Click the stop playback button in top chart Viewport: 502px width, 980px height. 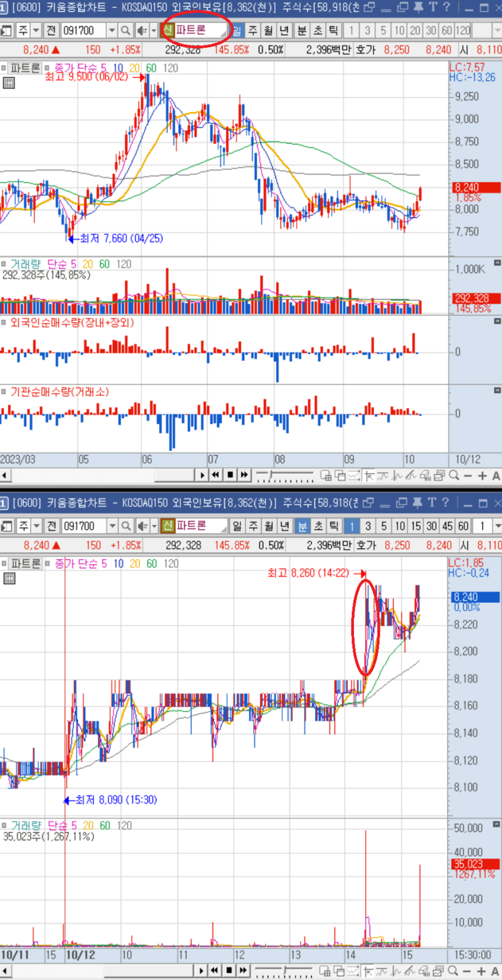coord(230,476)
